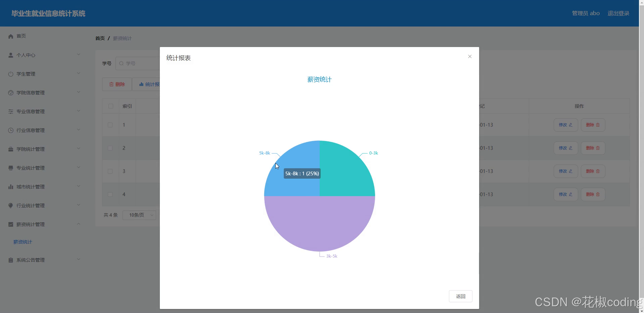Click the trash icon in row 1 delete button
The image size is (644, 313).
598,125
